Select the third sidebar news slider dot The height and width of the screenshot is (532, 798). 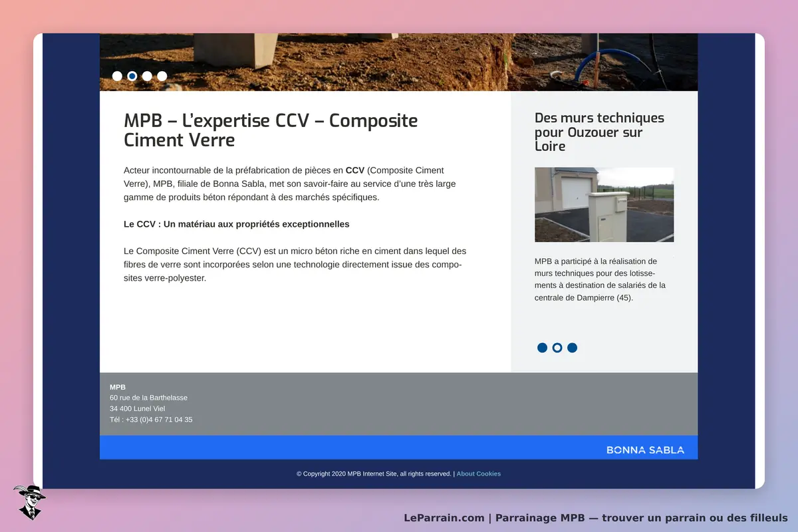572,348
